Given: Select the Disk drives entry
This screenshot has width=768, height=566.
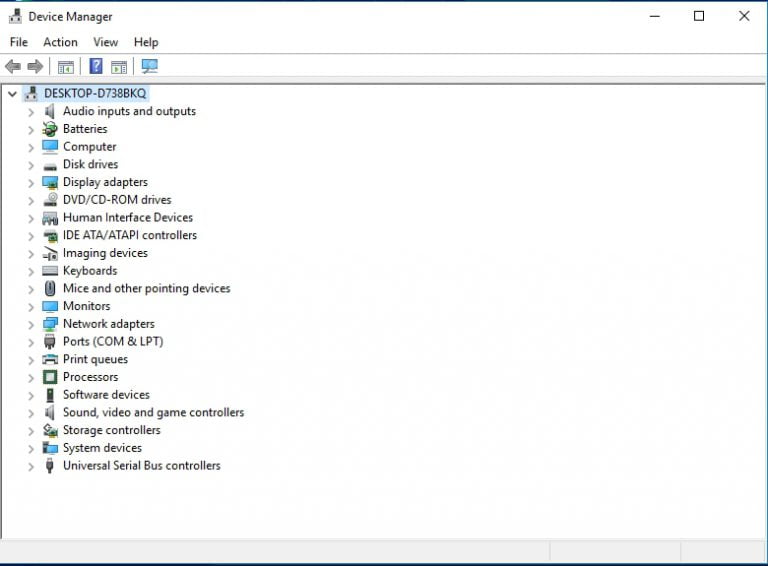Looking at the screenshot, I should (x=90, y=164).
